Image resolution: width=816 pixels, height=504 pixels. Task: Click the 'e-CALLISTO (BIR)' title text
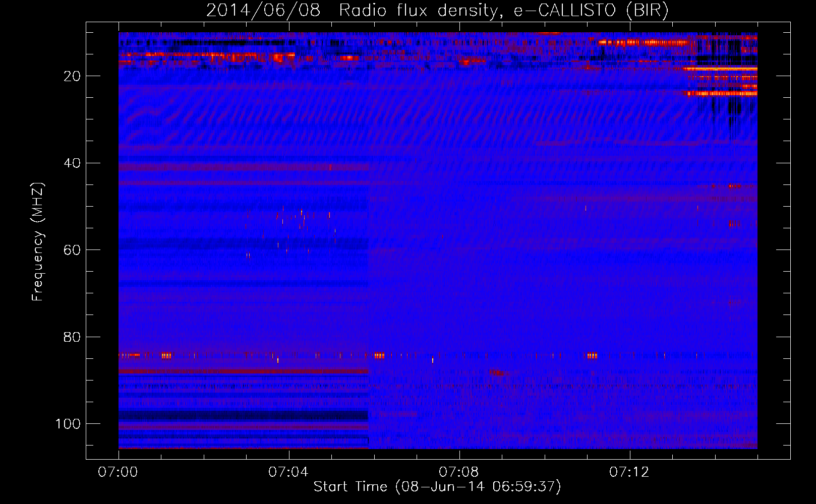click(x=591, y=11)
